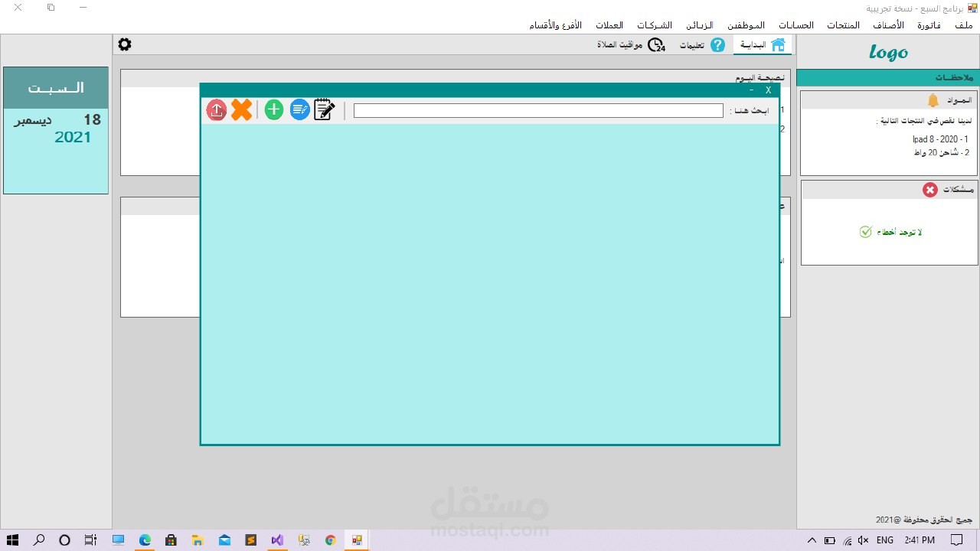Open Sublime Text from the taskbar
The height and width of the screenshot is (551, 980).
(x=250, y=540)
